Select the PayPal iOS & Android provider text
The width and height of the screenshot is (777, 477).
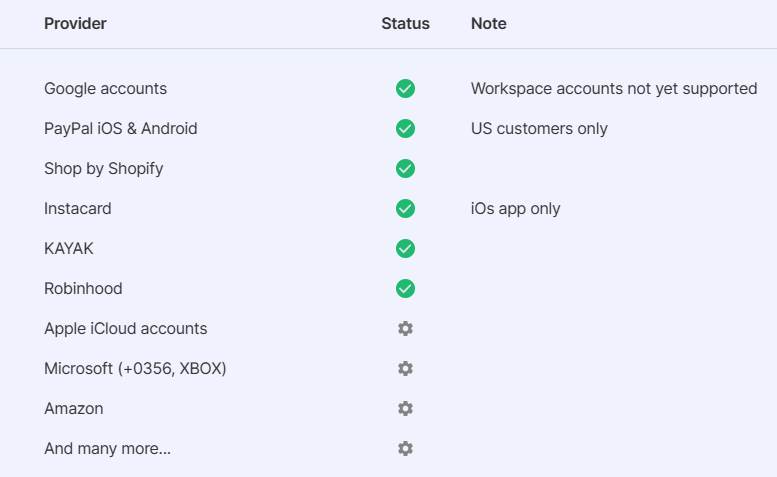point(121,129)
